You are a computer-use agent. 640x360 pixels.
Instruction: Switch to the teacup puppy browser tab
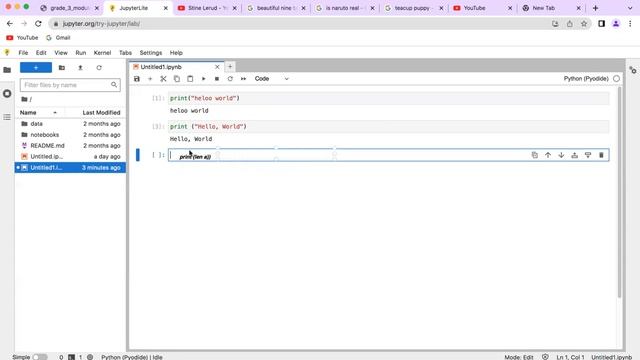[413, 8]
